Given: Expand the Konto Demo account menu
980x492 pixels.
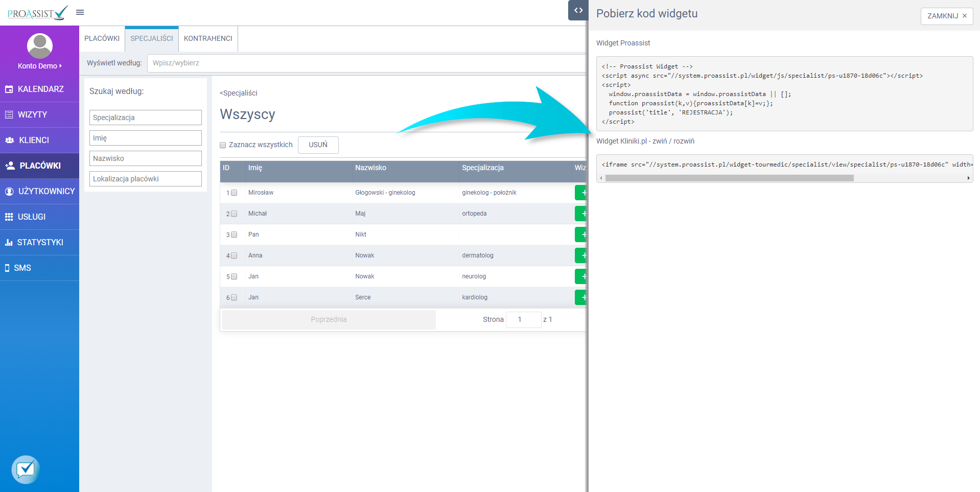Looking at the screenshot, I should pyautogui.click(x=40, y=66).
